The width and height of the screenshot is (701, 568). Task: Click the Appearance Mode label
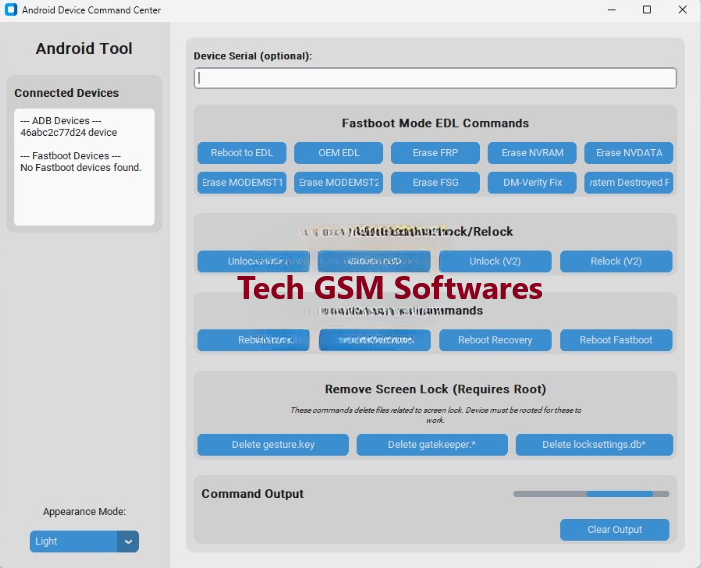point(84,512)
